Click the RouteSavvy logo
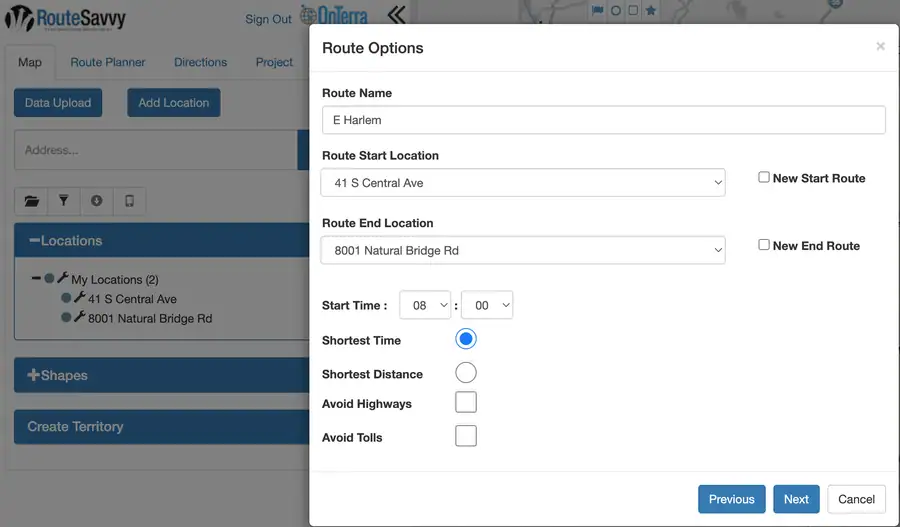This screenshot has width=900, height=527. pyautogui.click(x=65, y=19)
